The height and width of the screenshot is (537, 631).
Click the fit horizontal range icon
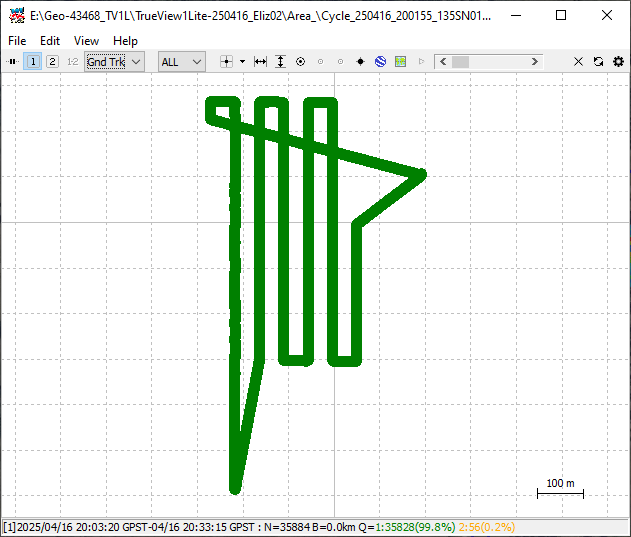(260, 62)
